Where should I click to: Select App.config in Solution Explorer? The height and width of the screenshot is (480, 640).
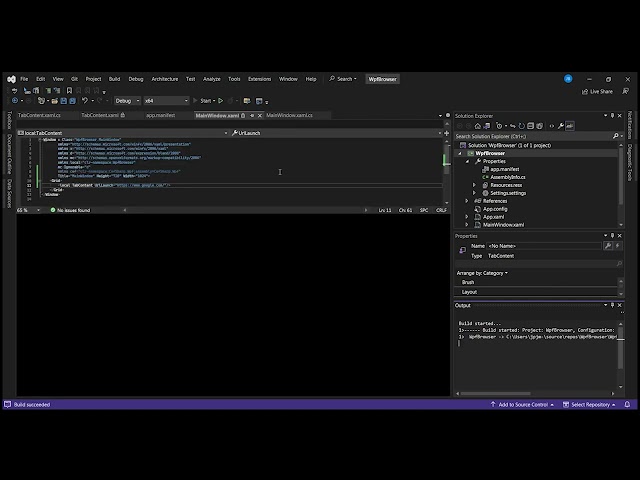(495, 209)
